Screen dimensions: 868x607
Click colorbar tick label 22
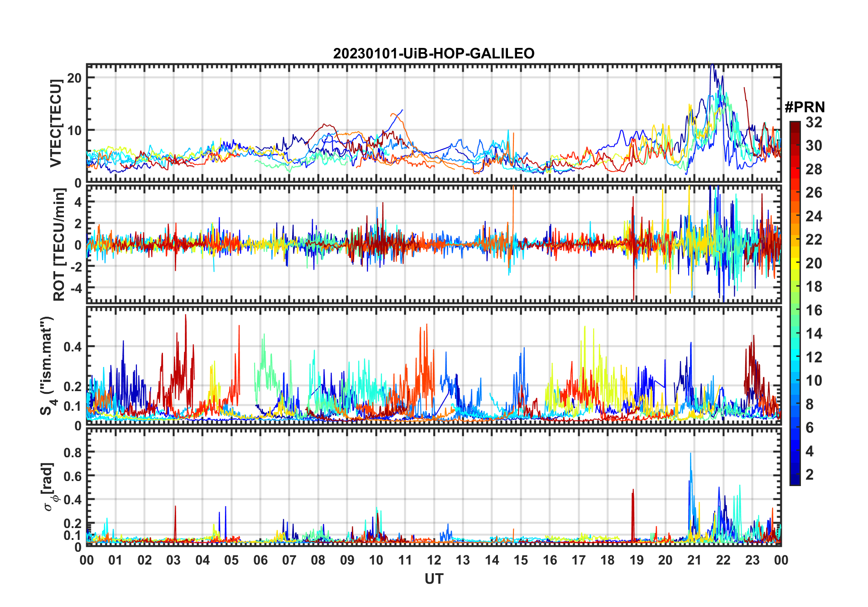tap(814, 240)
